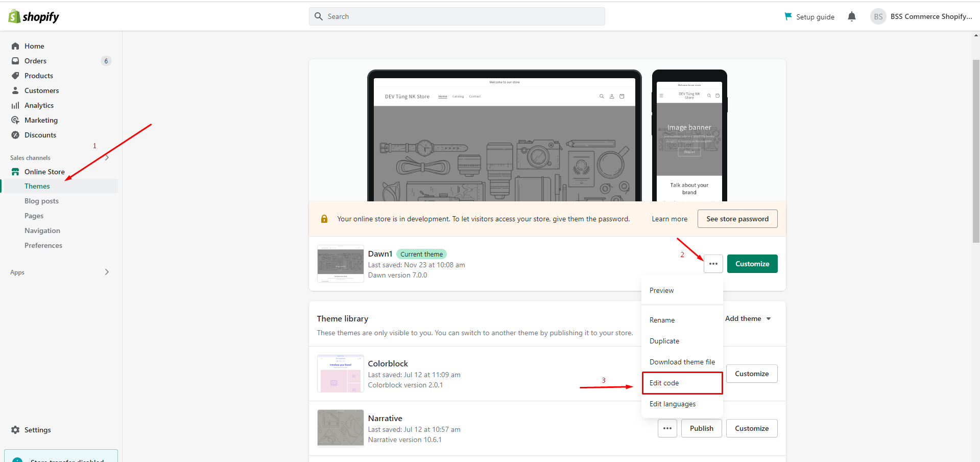
Task: Click See store password button
Action: coord(737,219)
